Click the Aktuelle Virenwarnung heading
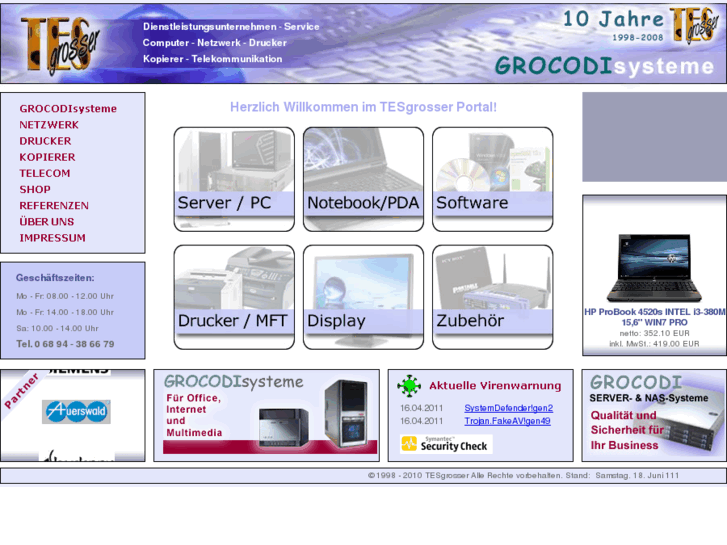The width and height of the screenshot is (727, 545). click(x=495, y=386)
